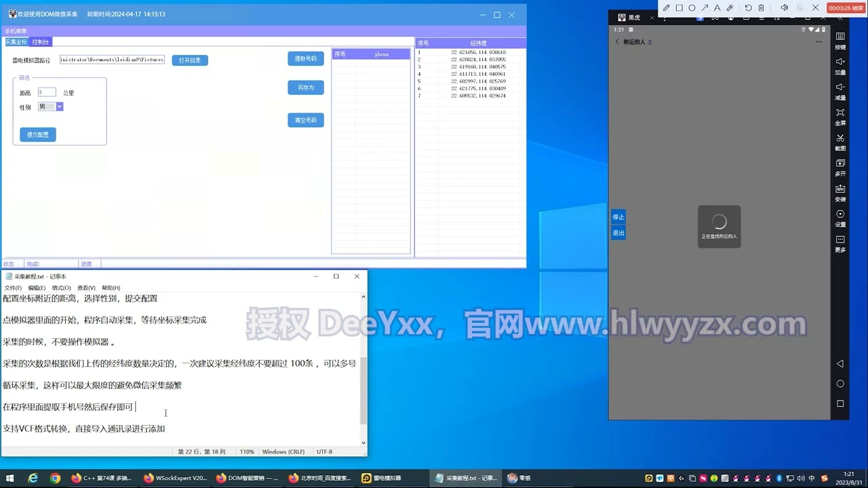Click the phone column header

pos(382,54)
